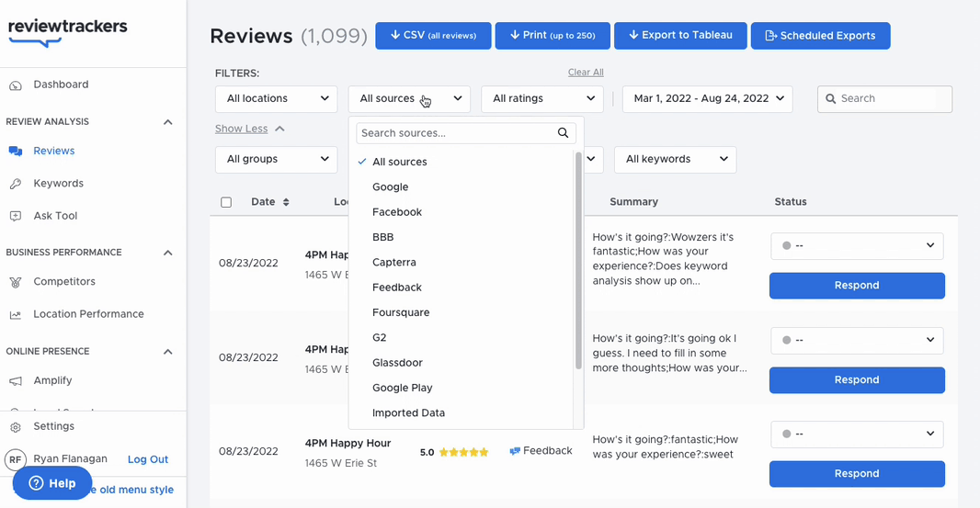This screenshot has height=508, width=980.
Task: Click the Log Out link
Action: 148,459
